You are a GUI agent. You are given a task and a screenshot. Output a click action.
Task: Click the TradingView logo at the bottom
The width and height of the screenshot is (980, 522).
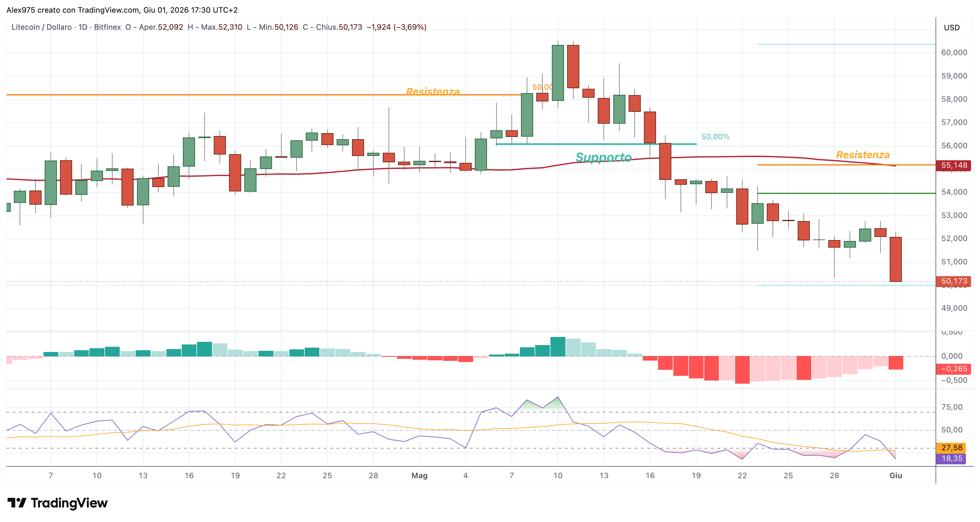[x=57, y=503]
